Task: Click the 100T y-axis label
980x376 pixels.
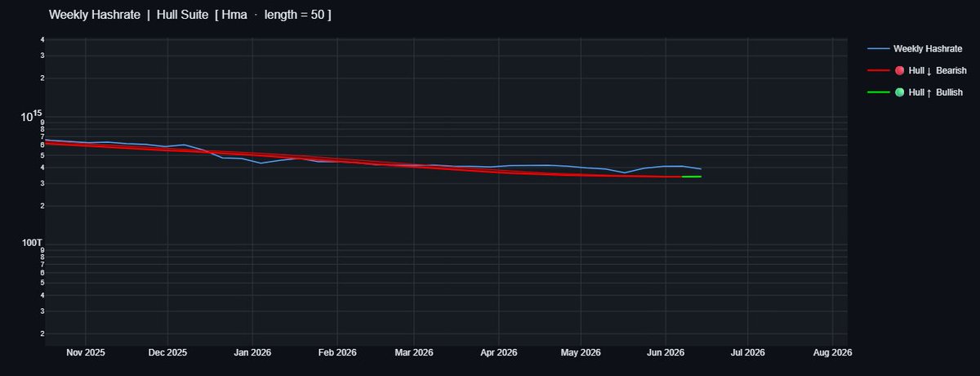Action: pos(32,244)
